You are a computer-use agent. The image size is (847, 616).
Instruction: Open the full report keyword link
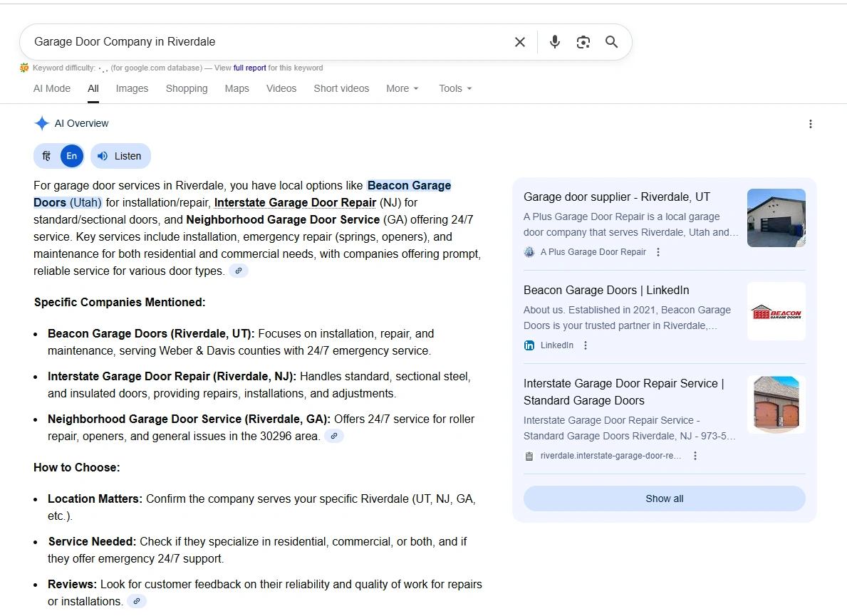point(249,68)
